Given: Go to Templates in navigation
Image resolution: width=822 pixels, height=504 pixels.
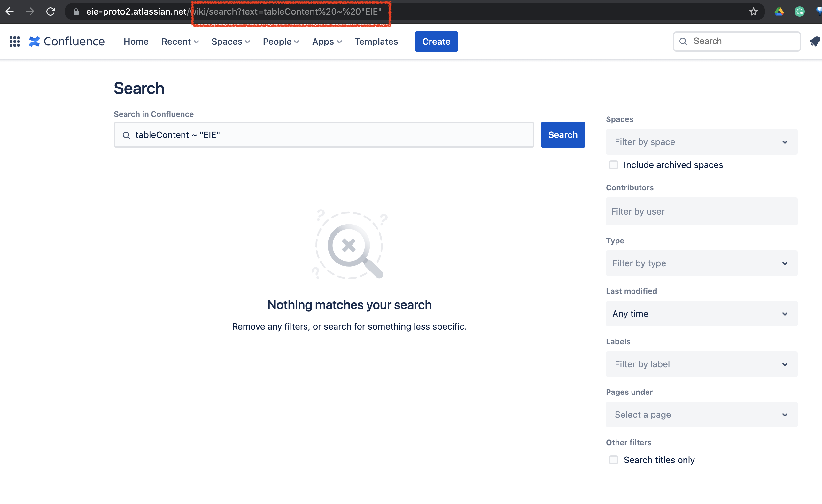Looking at the screenshot, I should click(376, 42).
